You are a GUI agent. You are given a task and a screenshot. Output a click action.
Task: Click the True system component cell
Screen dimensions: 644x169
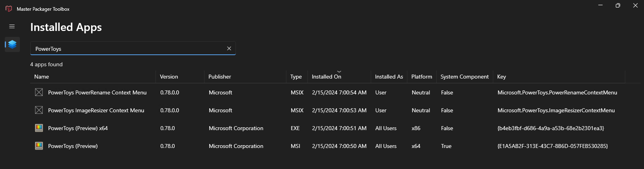click(446, 146)
